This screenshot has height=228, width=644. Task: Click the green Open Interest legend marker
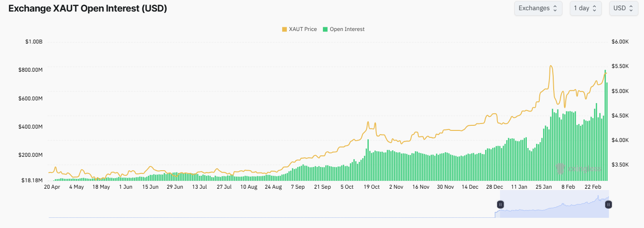coord(325,29)
